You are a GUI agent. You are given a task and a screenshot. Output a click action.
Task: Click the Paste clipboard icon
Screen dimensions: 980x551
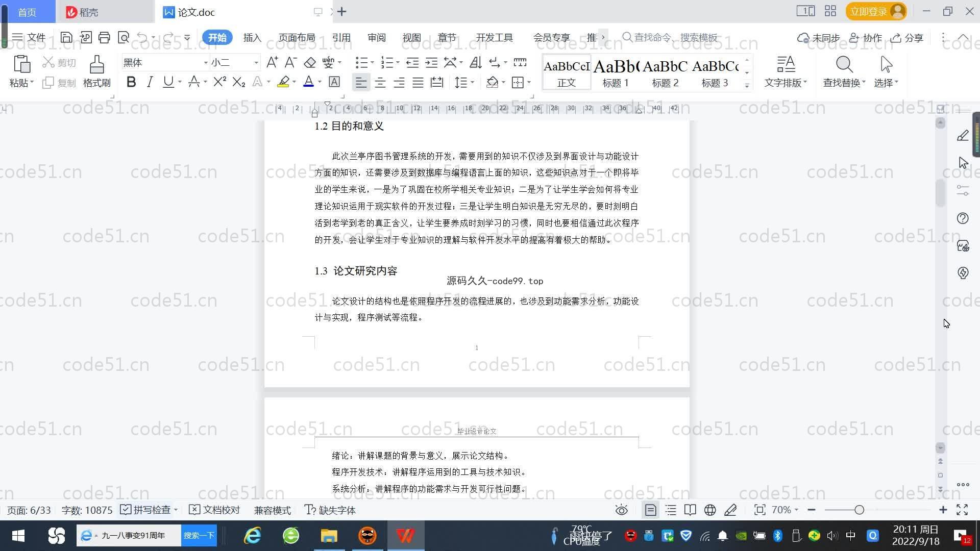(21, 64)
